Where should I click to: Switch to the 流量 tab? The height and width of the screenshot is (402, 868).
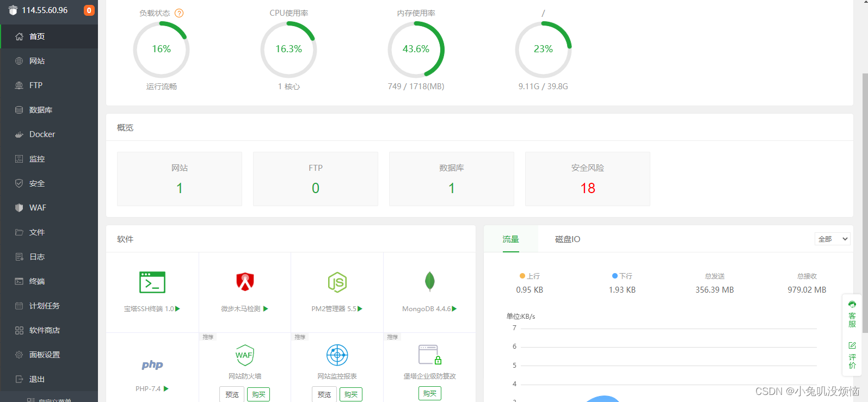pyautogui.click(x=510, y=239)
